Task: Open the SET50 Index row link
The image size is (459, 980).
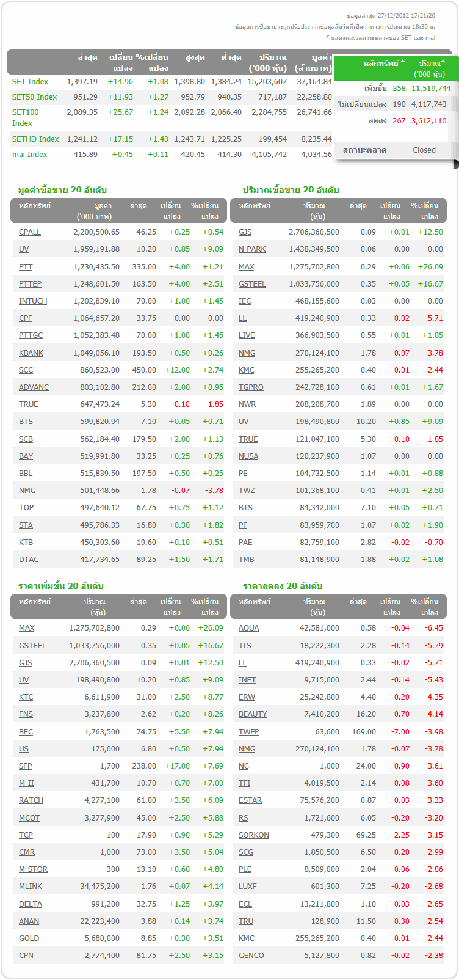Action: click(34, 97)
